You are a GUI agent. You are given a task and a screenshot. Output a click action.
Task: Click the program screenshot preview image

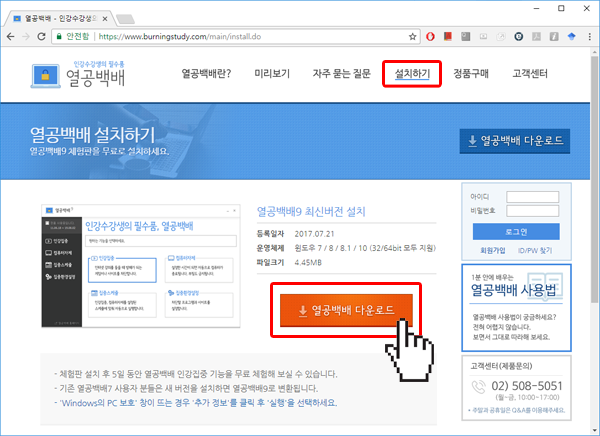click(x=141, y=266)
